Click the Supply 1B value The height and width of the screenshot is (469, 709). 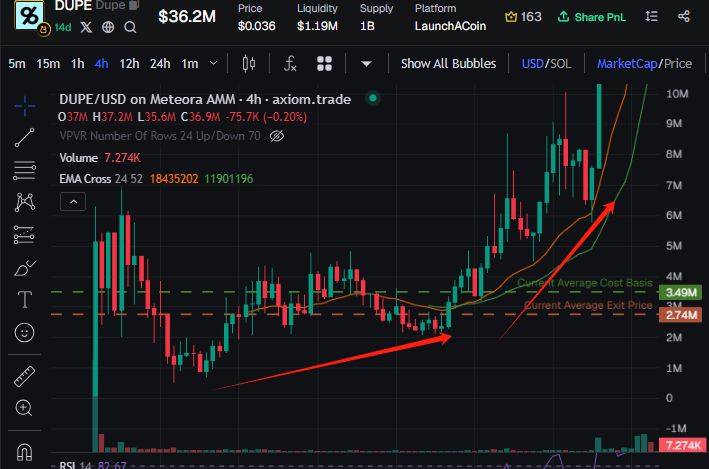tap(367, 26)
